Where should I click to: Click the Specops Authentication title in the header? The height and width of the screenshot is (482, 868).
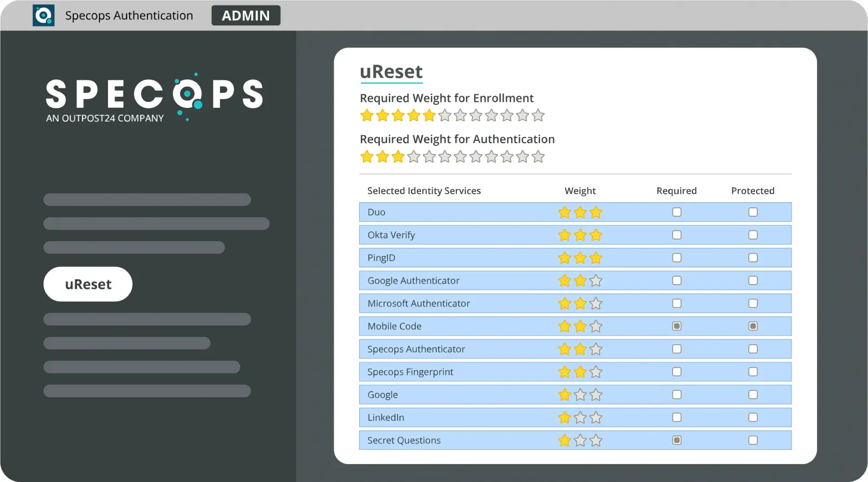[x=129, y=15]
